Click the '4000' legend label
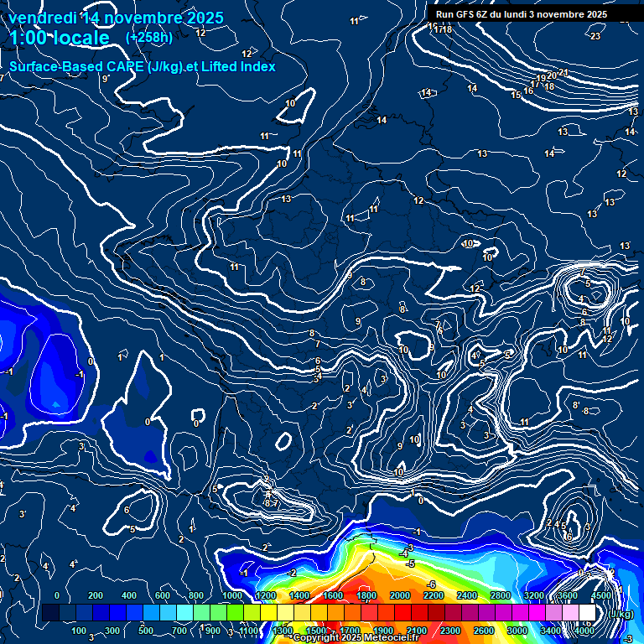 (584, 631)
